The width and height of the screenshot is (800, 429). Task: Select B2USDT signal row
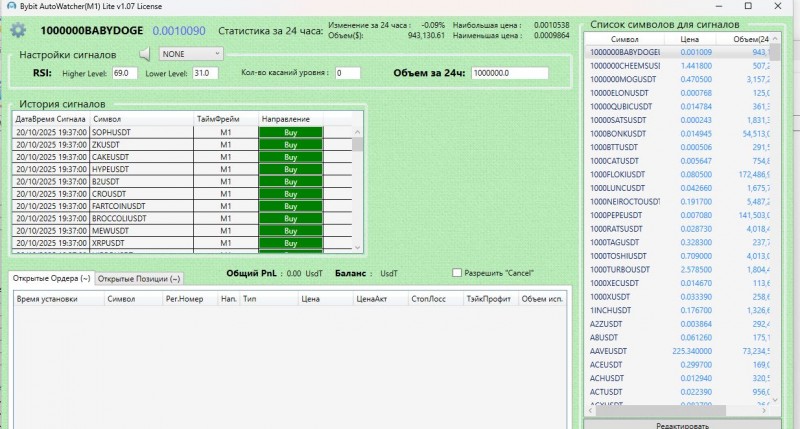coord(182,182)
